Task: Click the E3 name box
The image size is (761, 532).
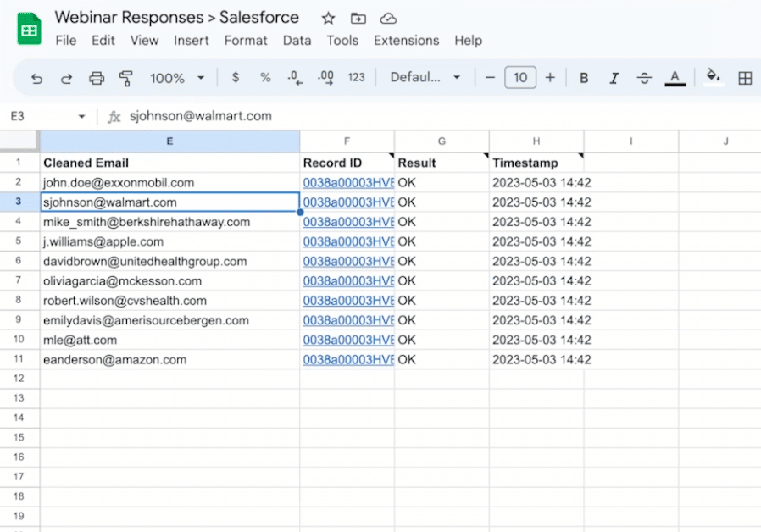Action: (18, 116)
